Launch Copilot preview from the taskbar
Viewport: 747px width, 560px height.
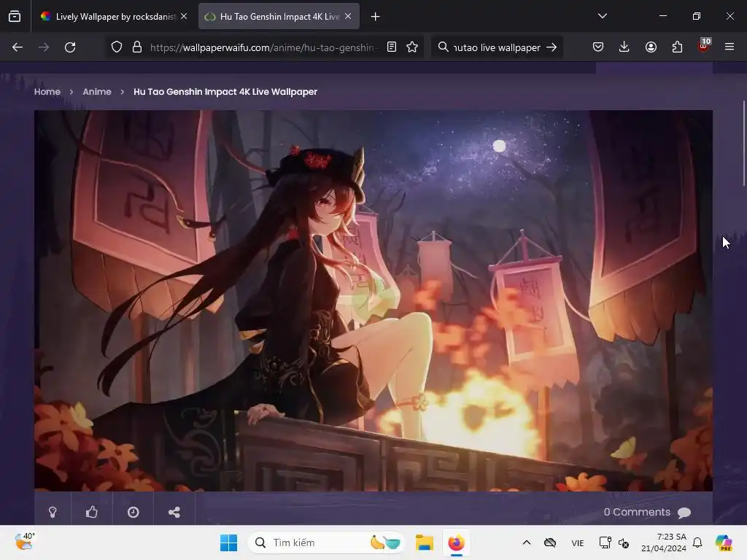click(724, 542)
